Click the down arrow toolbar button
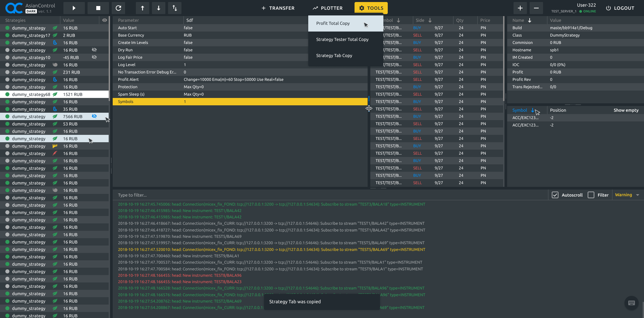 click(x=159, y=8)
